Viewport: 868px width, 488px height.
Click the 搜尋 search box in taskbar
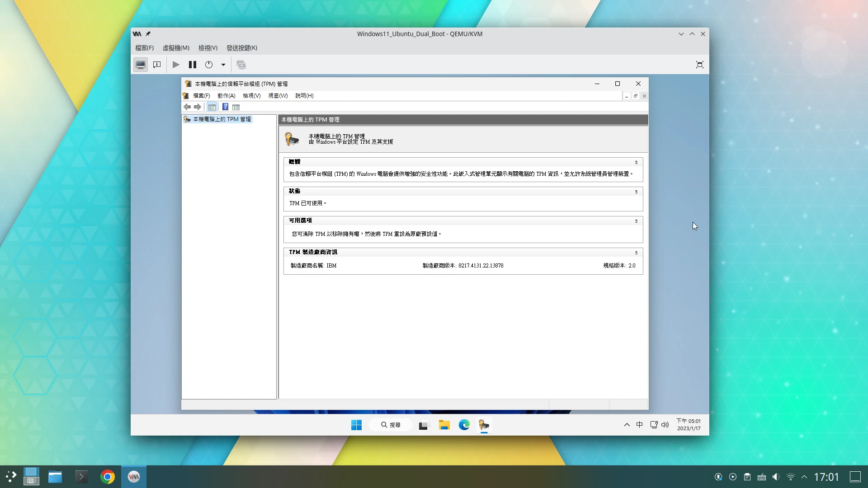point(390,425)
